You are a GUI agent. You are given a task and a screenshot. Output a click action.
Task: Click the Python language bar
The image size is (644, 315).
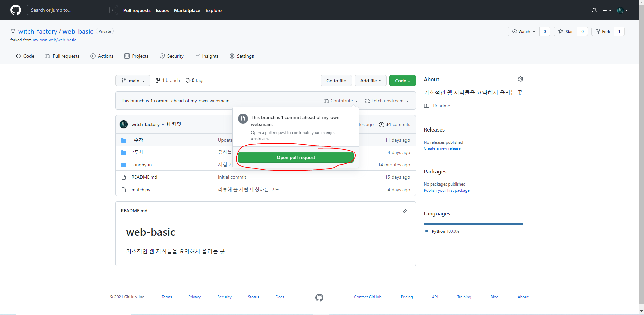click(x=473, y=224)
